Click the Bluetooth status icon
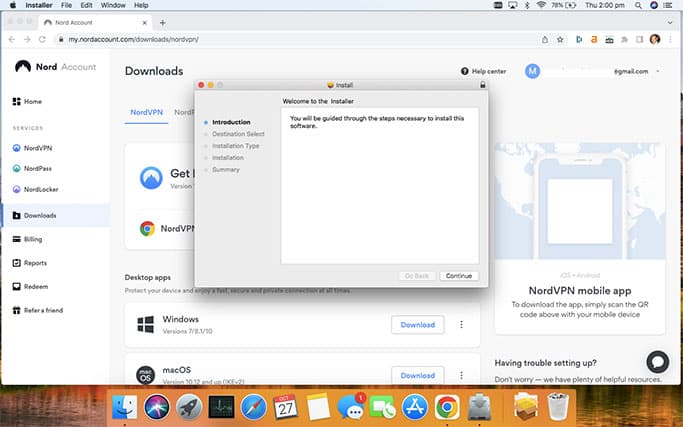The width and height of the screenshot is (683, 427). (527, 5)
